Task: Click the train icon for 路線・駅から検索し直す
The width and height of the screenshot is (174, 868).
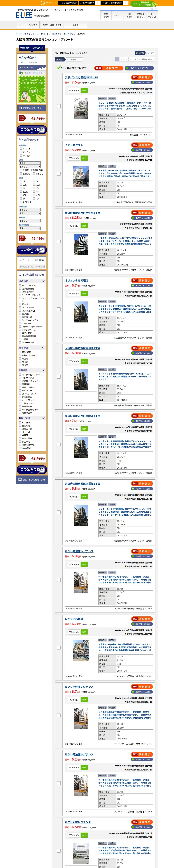Action: [x=20, y=480]
